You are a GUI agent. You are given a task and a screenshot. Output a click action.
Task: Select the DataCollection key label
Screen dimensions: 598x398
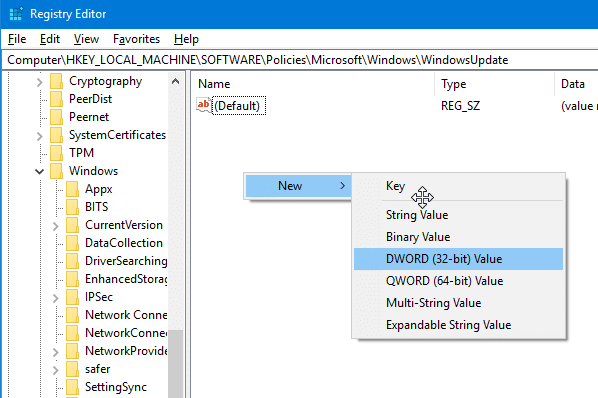point(124,243)
